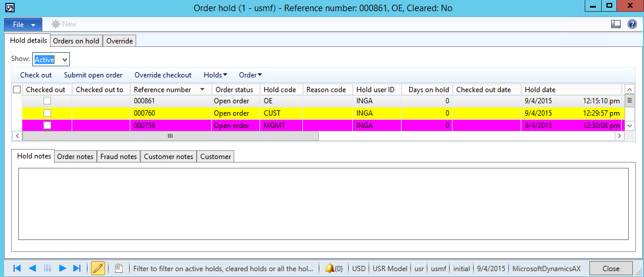The height and width of the screenshot is (277, 644).
Task: Click grid scroll right arrow
Action: point(620,136)
